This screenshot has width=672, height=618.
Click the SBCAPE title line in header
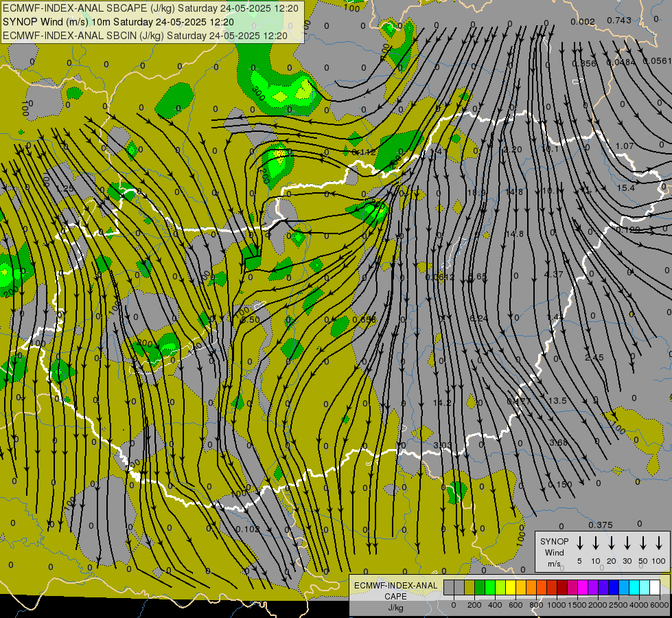pyautogui.click(x=150, y=8)
